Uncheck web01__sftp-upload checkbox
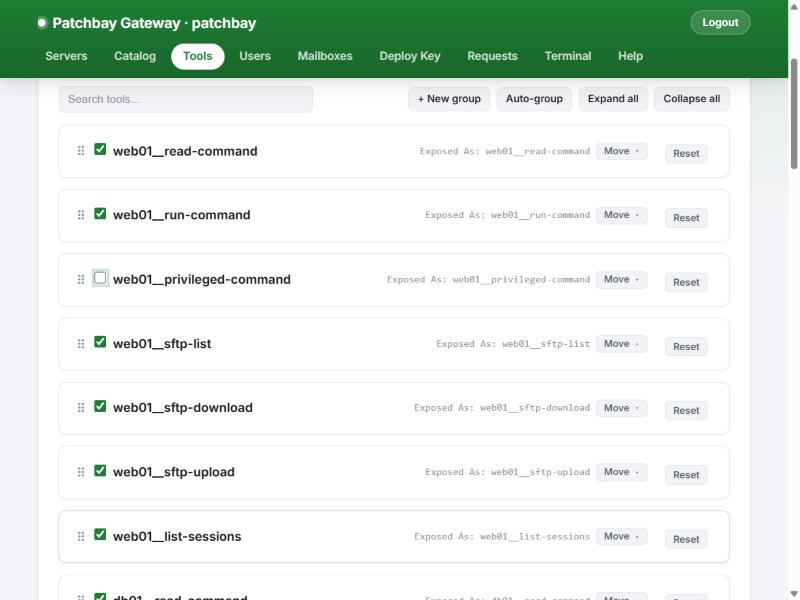This screenshot has width=800, height=600. 100,470
